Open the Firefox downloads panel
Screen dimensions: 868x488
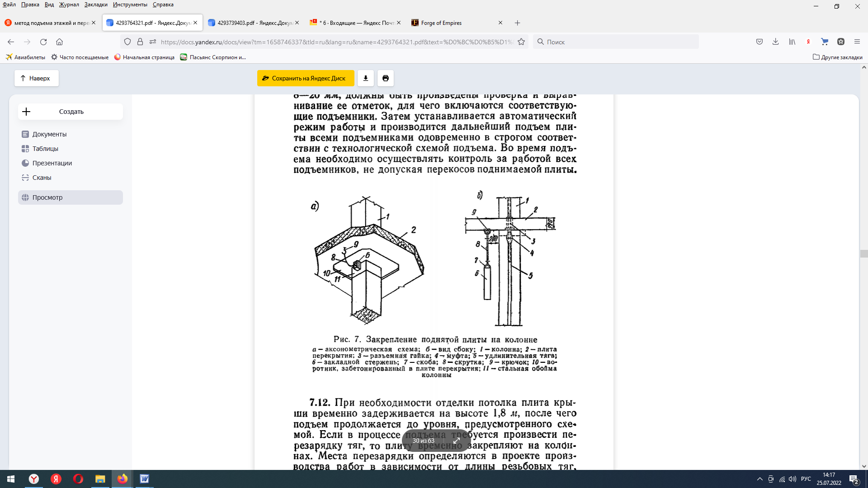pyautogui.click(x=776, y=42)
